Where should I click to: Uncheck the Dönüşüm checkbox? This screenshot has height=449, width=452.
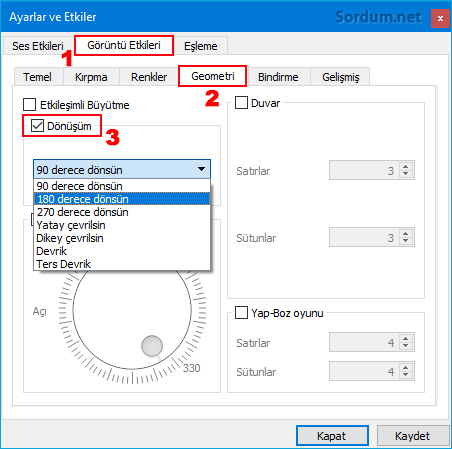tap(37, 126)
